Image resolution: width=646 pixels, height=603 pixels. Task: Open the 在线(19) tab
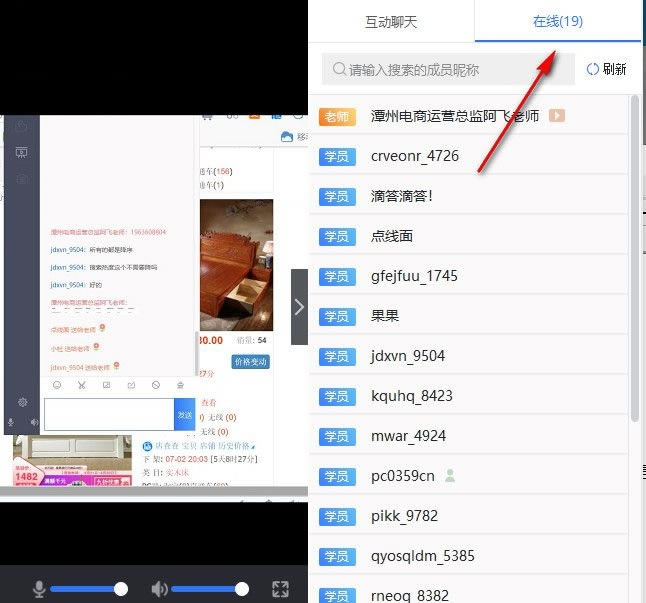coord(558,21)
